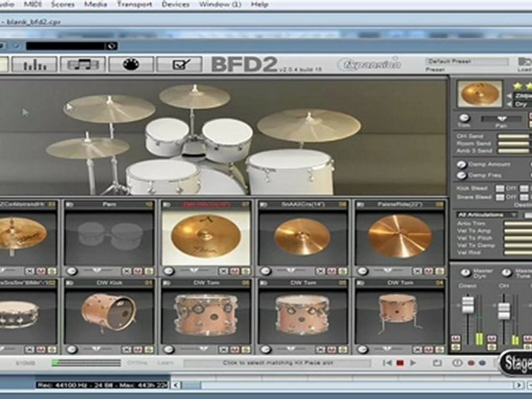
Task: Mute the Perc slot with its M button
Action: [x=138, y=271]
